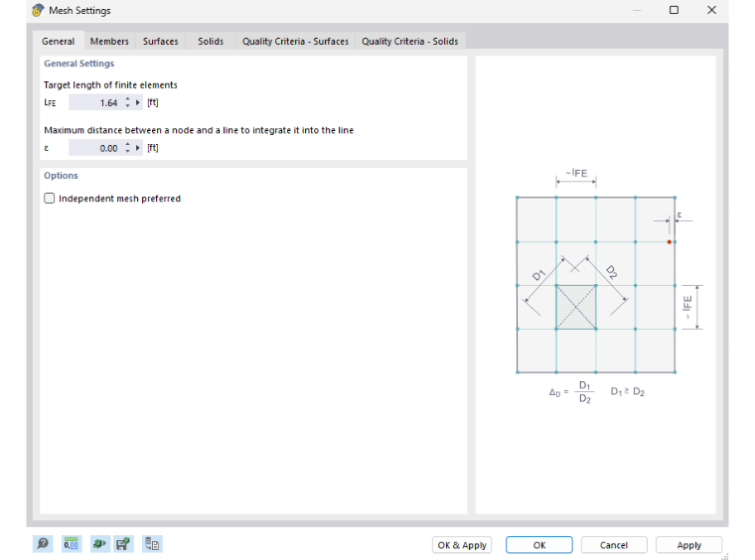
Task: Open the LFE value dropdown arrow
Action: pyautogui.click(x=138, y=102)
